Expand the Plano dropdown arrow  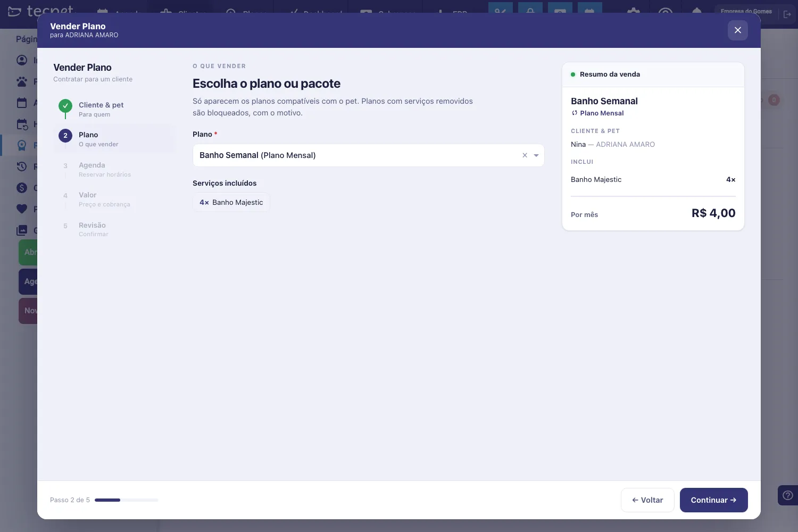[536, 155]
